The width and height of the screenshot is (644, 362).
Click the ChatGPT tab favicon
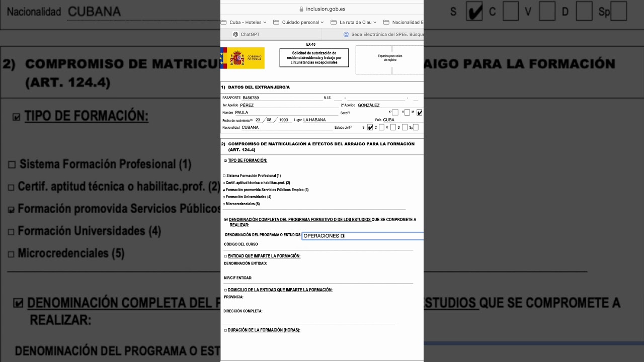click(235, 34)
